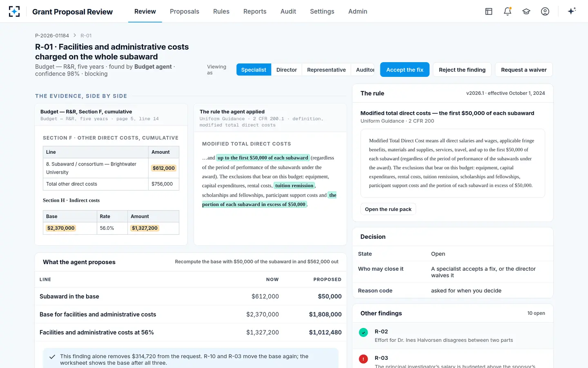This screenshot has height=368, width=588.
Task: Open the Reports tab
Action: [255, 11]
